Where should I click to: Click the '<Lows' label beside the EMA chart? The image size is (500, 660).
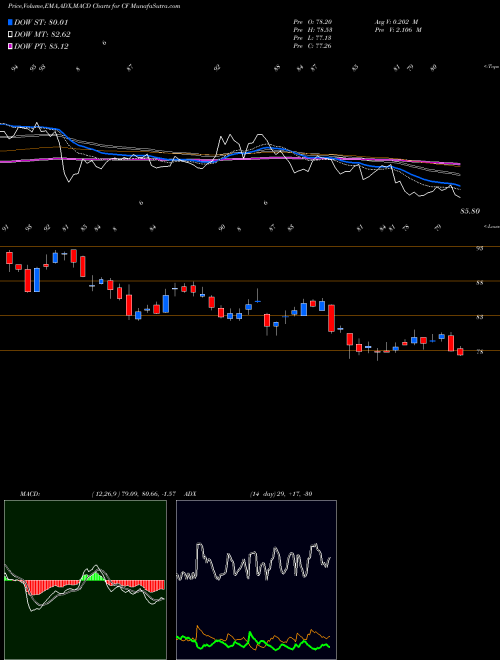pyautogui.click(x=491, y=226)
